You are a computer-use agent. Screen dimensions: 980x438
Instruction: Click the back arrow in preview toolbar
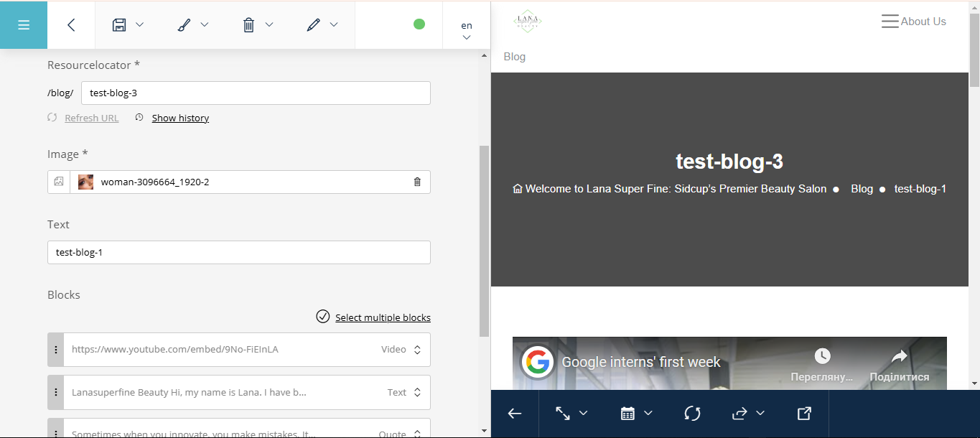click(515, 414)
